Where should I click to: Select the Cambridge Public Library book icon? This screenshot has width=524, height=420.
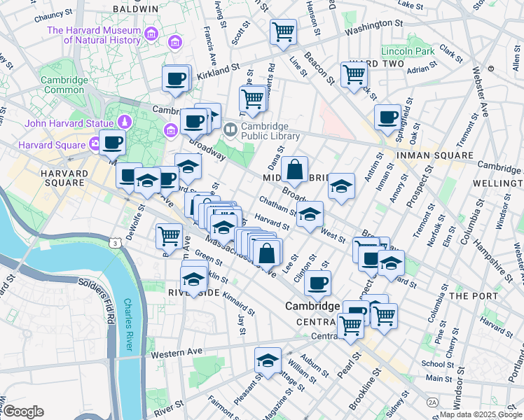coord(230,130)
